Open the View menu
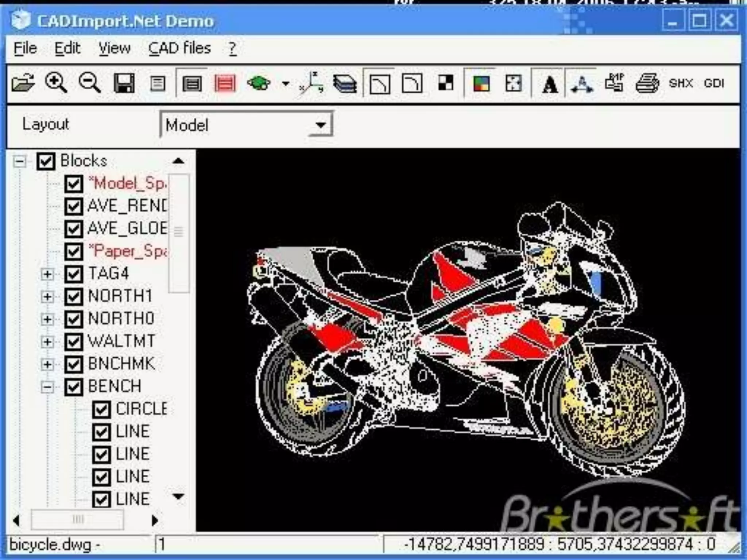This screenshot has width=747, height=560. click(x=114, y=48)
